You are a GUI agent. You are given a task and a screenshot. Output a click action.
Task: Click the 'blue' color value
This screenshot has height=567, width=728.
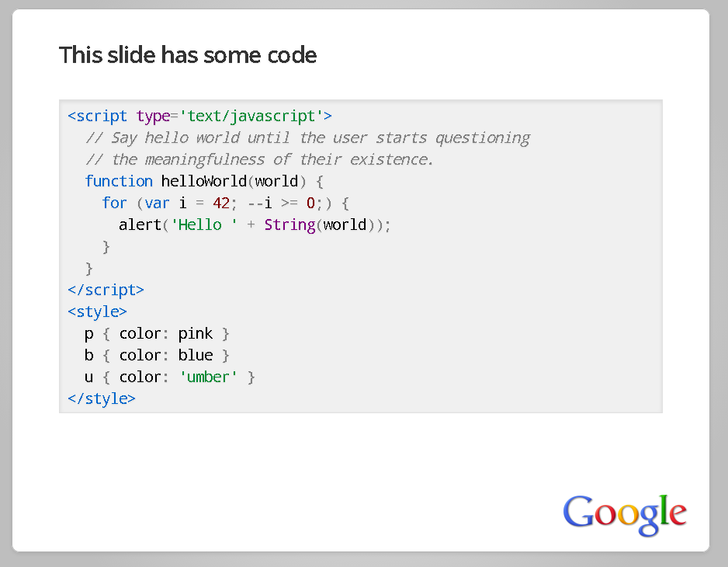click(x=196, y=355)
